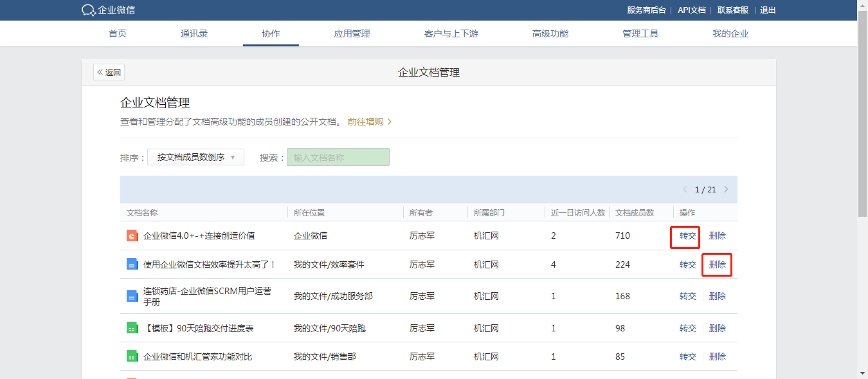Click 转交 for 企业微信和机汇管家功能对比
868x379 pixels.
688,356
